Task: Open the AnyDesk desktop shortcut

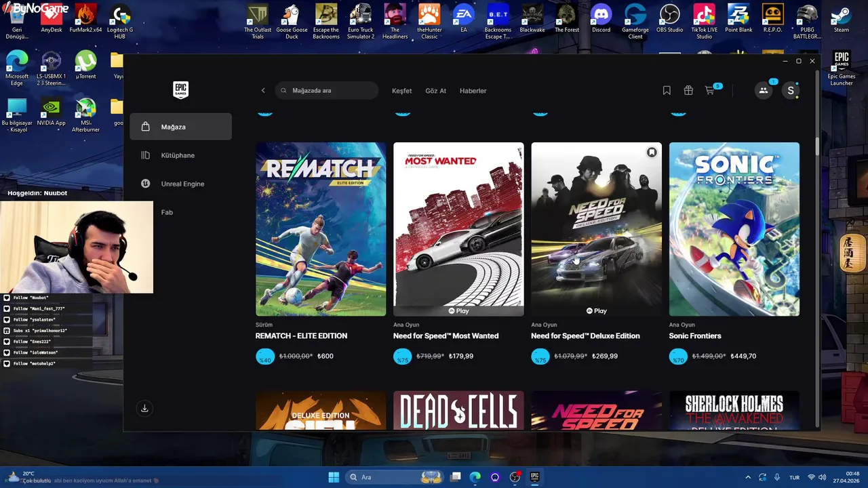Action: 52,18
